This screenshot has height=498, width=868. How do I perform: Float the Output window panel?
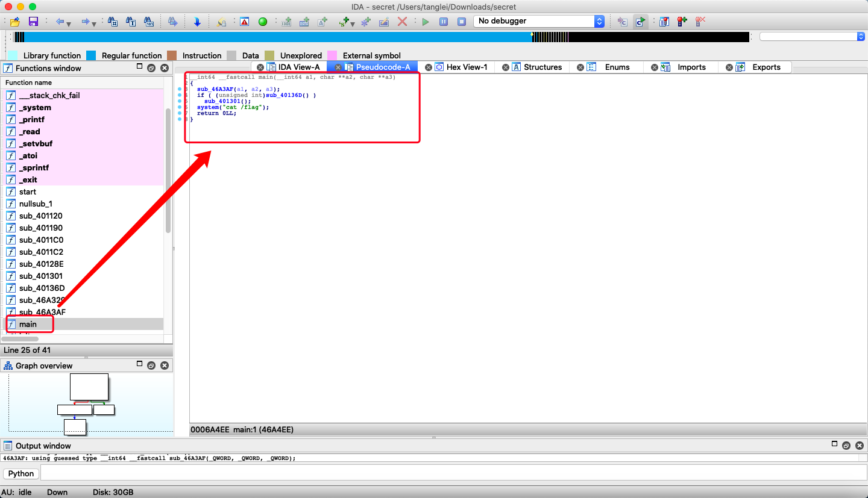[x=846, y=446]
